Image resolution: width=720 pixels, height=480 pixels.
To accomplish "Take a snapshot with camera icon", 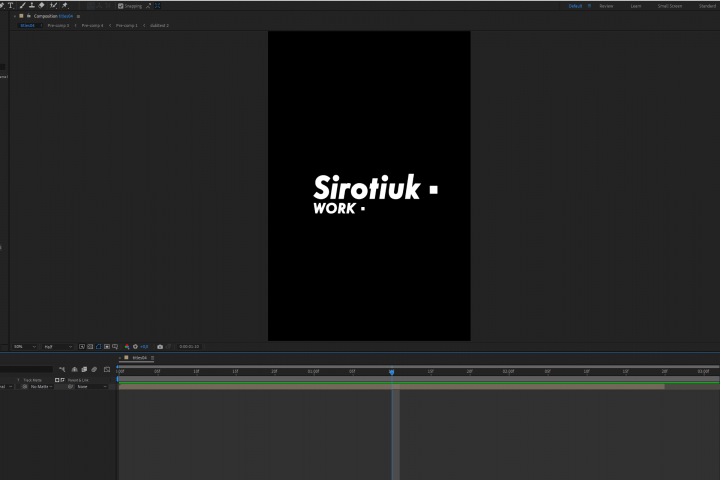I will 160,347.
